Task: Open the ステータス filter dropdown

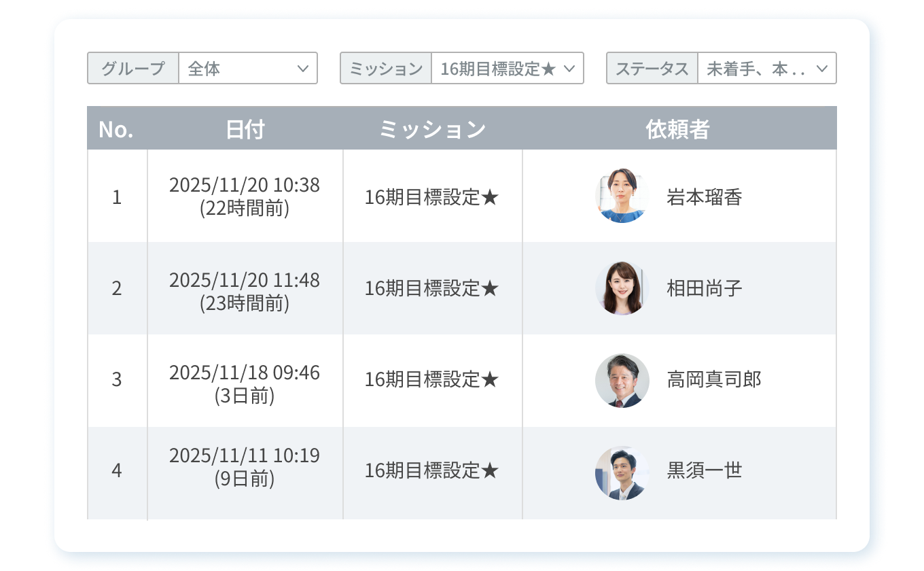Action: click(766, 69)
